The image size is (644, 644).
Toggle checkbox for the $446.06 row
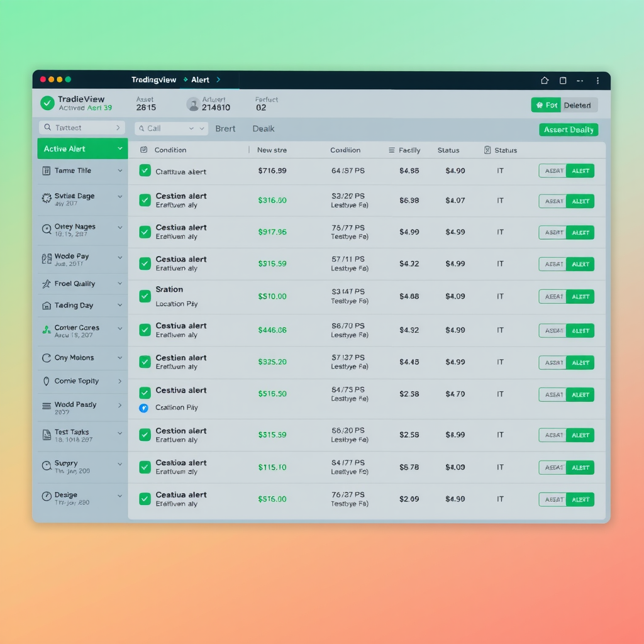(145, 330)
